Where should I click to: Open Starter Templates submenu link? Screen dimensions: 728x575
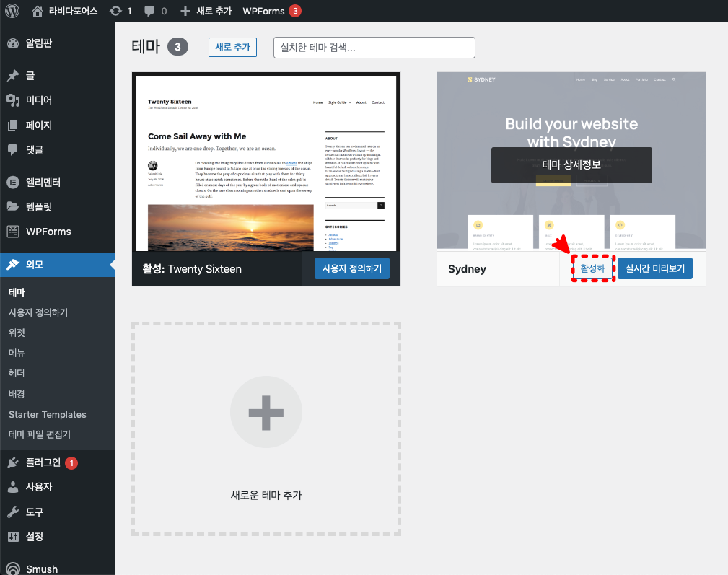coord(48,414)
